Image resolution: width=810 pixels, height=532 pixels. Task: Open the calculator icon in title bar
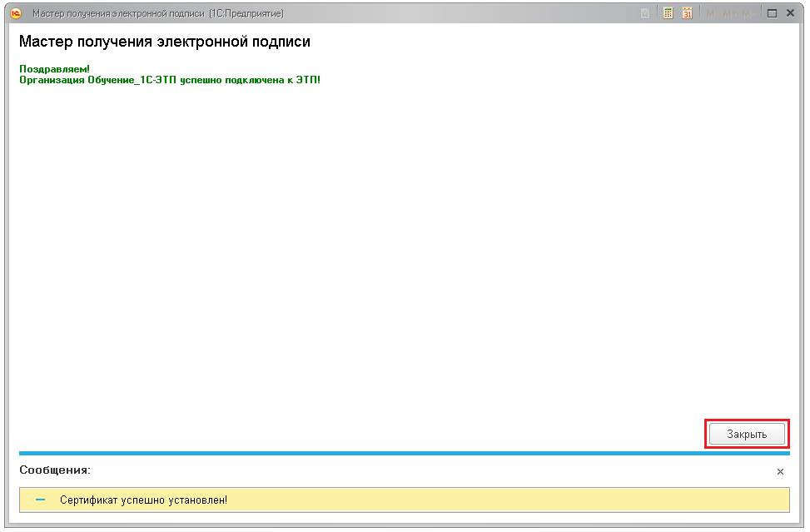tap(668, 13)
